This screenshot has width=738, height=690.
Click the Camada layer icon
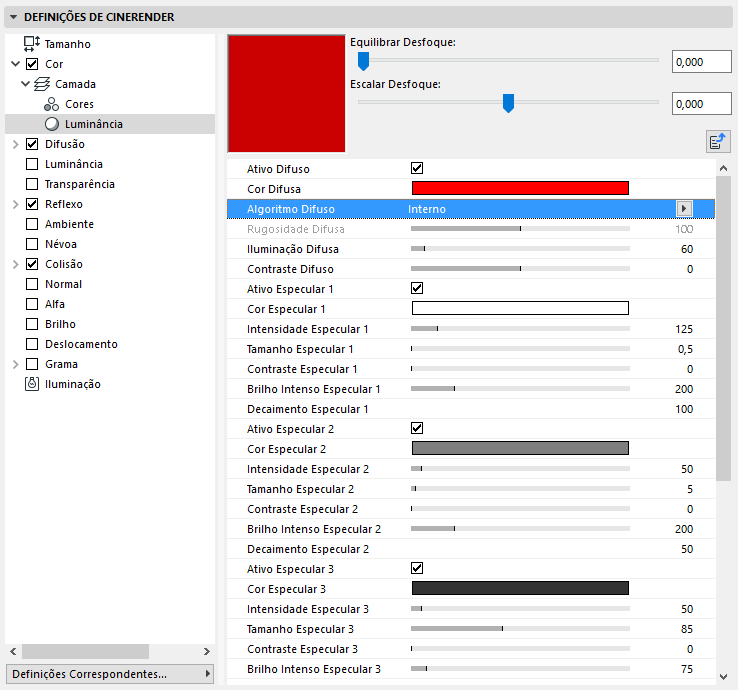(42, 84)
